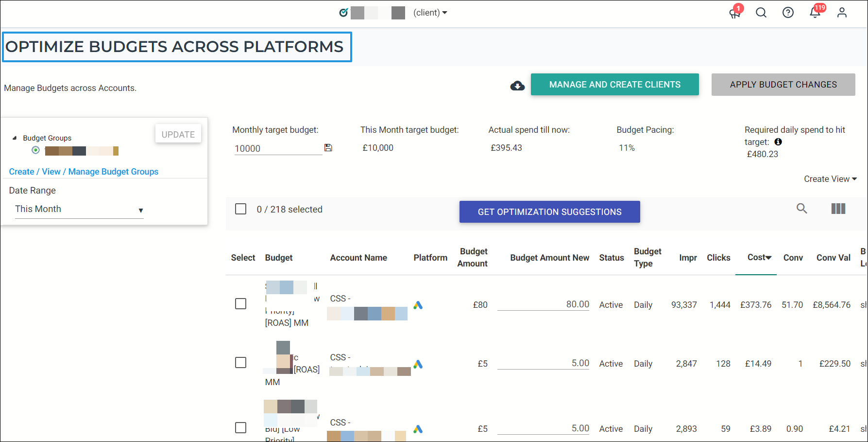Viewport: 868px width, 442px height.
Task: Click Google Ads icon in £14.49 row
Action: [x=418, y=364]
